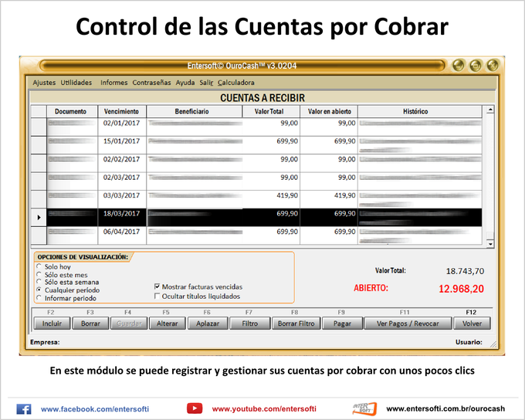Open the Ayuda menu
525x420 pixels.
coord(185,83)
